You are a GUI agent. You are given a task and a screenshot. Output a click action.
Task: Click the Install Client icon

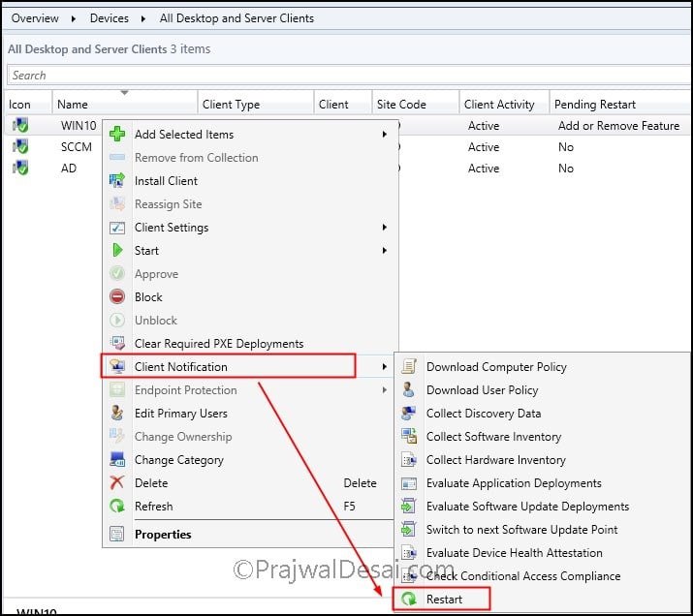117,180
